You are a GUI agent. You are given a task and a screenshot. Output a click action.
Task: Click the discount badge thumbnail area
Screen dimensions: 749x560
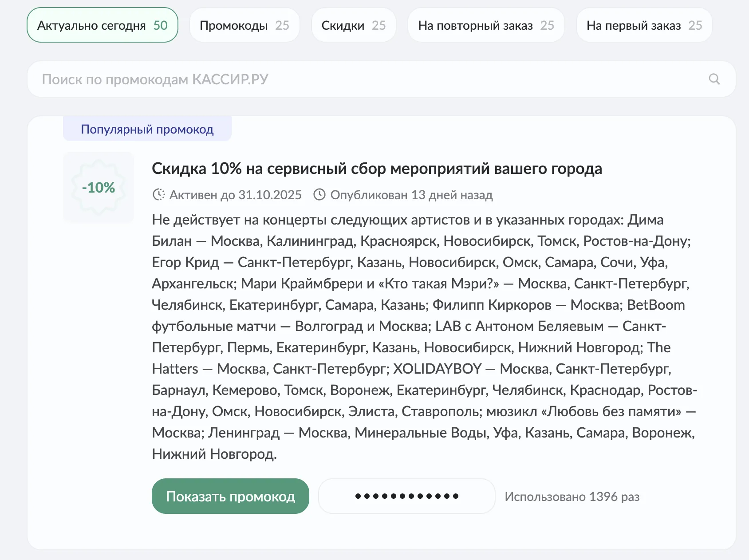tap(99, 187)
